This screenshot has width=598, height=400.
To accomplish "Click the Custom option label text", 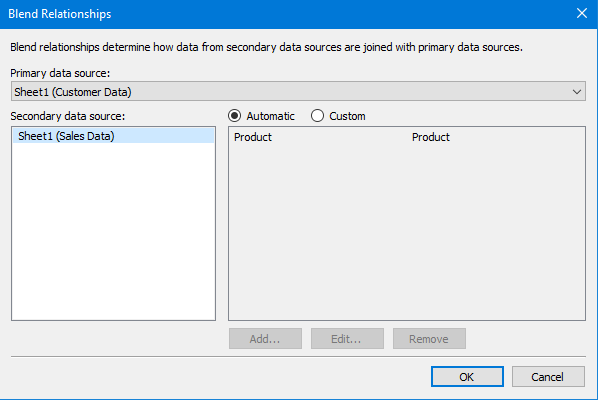I will coord(347,116).
